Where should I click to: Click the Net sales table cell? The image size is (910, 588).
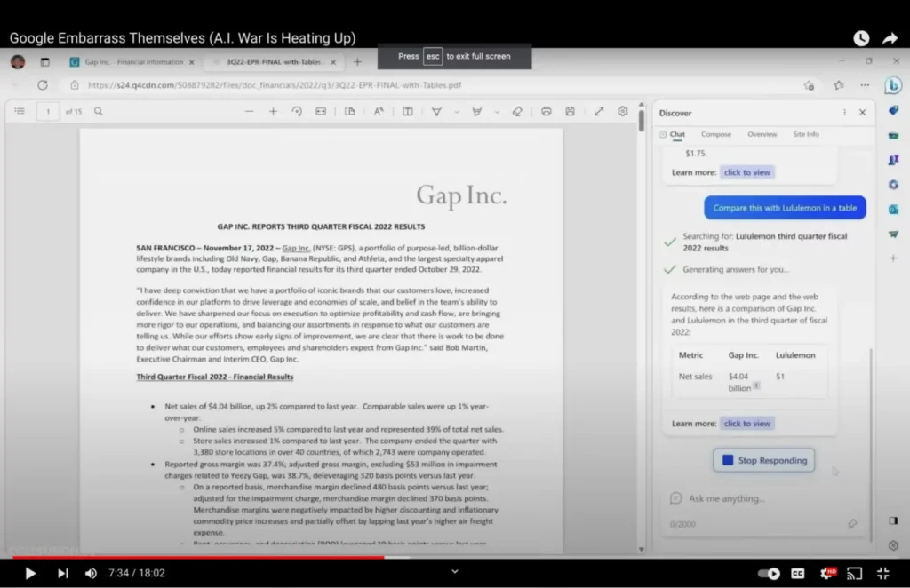pos(695,377)
